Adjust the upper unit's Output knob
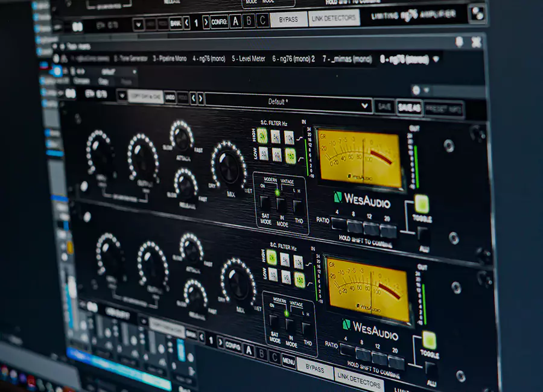The width and height of the screenshot is (543, 392). pyautogui.click(x=143, y=158)
